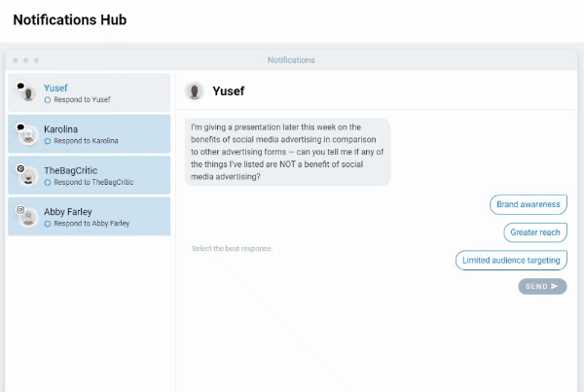This screenshot has height=392, width=584.
Task: Click the Instagram badge beside Abby Farley
Action: (x=20, y=210)
